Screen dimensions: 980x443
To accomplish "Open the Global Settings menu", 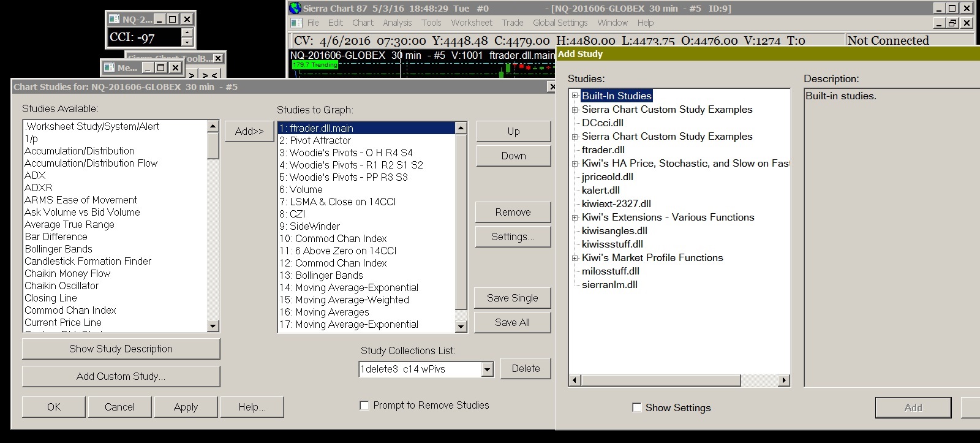I will pos(560,23).
